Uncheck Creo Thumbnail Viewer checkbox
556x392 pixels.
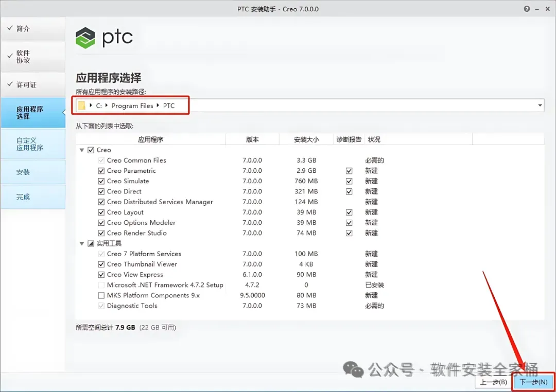click(x=101, y=264)
